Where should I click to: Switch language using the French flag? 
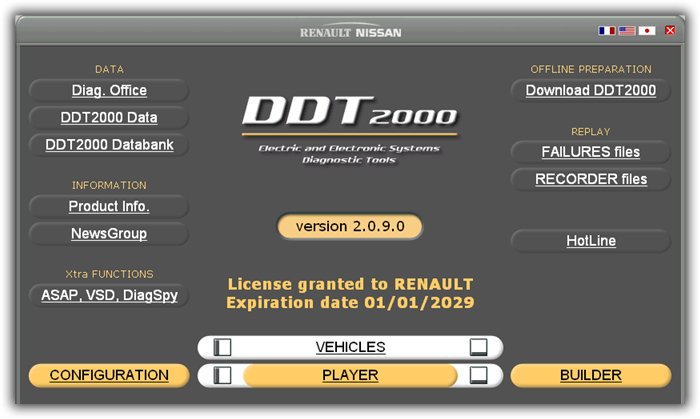606,31
